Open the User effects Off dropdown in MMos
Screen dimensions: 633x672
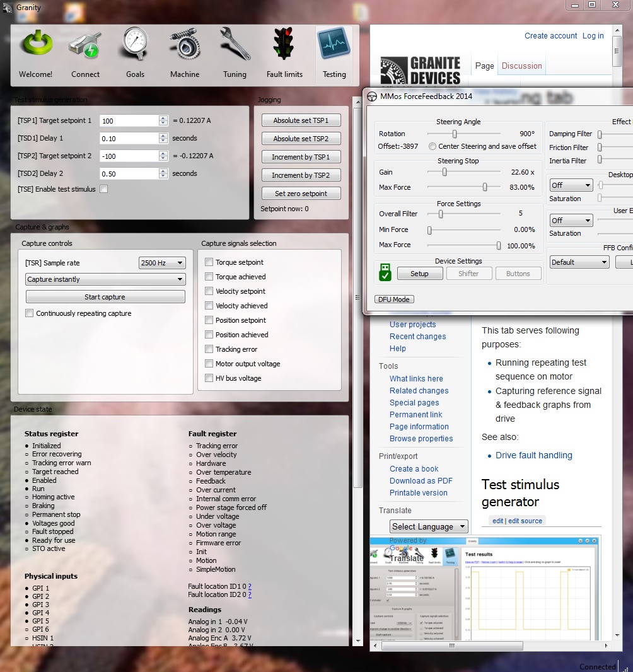tap(571, 220)
